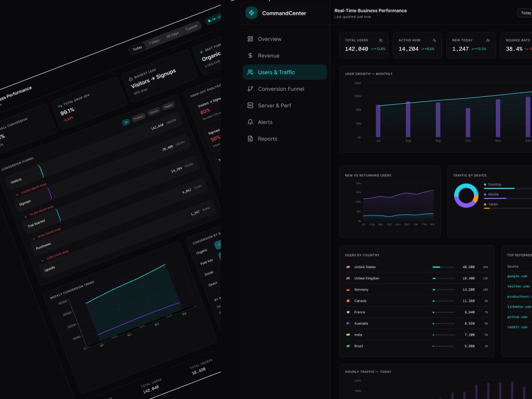Open google.com referrer link
The width and height of the screenshot is (532, 399).
click(517, 276)
